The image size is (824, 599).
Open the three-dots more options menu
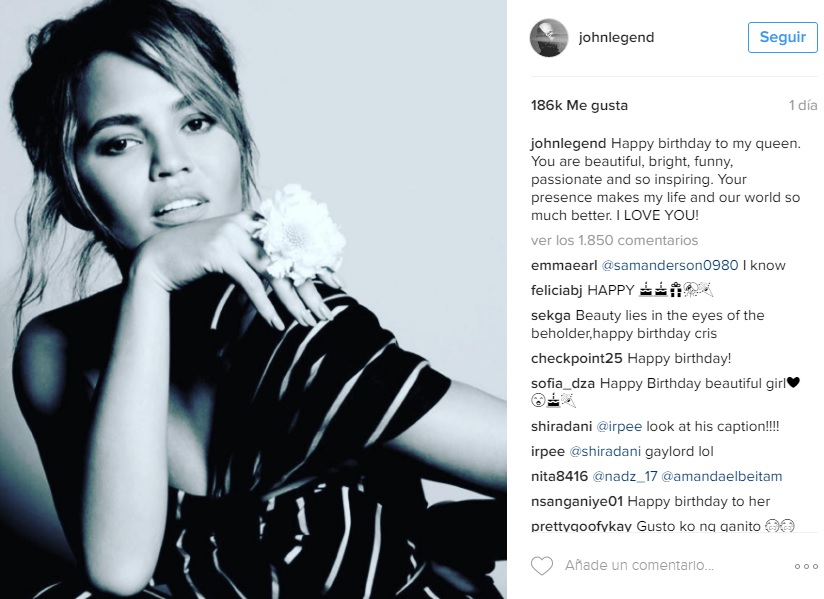coord(806,566)
